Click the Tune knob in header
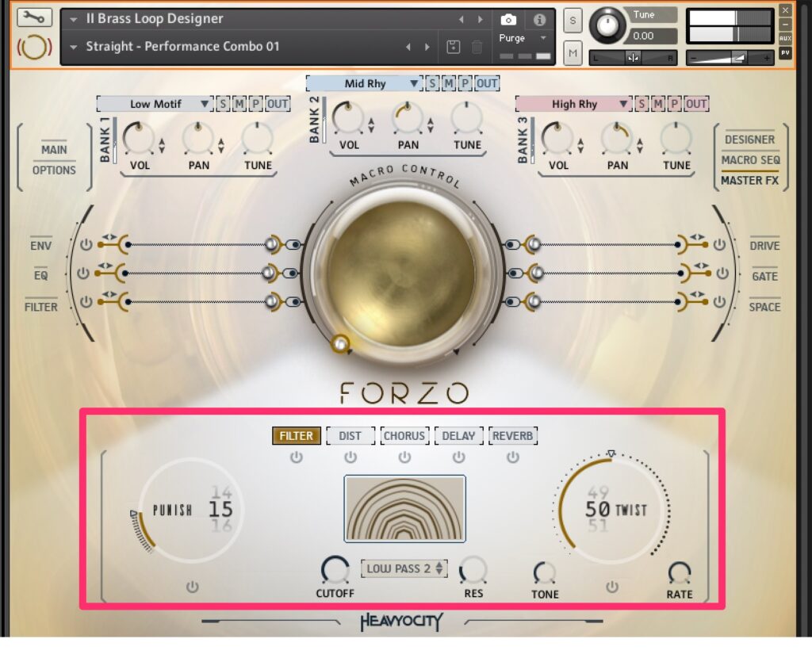This screenshot has width=812, height=658. pyautogui.click(x=607, y=25)
